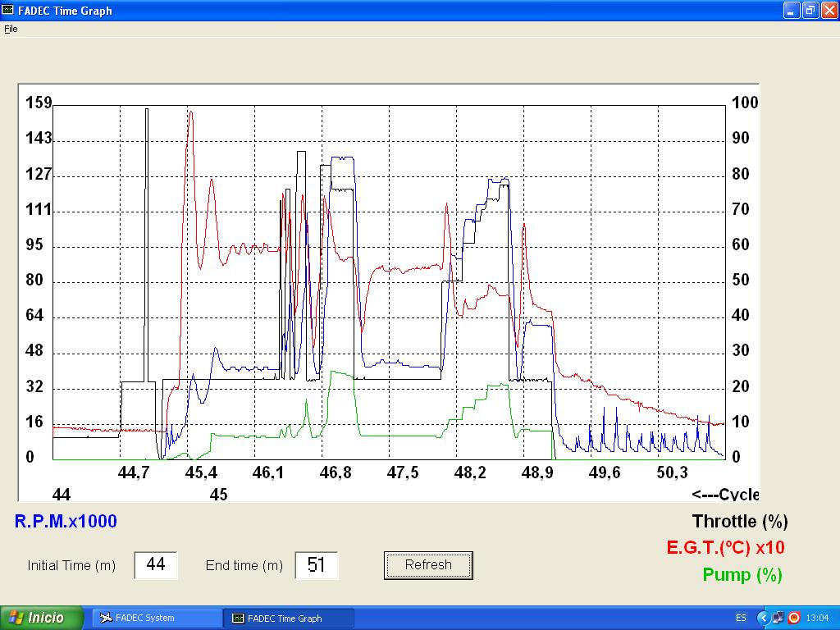Minimize the FADEC Time Graph window
Viewport: 840px width, 630px height.
[x=791, y=11]
